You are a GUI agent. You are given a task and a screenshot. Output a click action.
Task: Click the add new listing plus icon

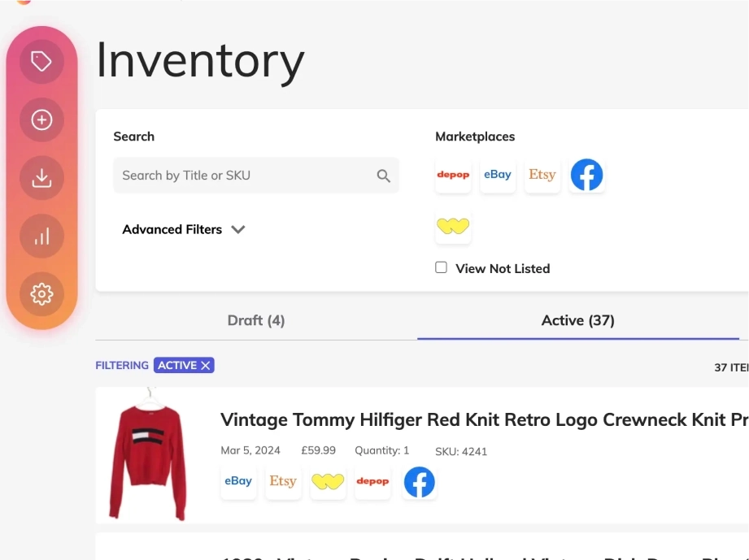(41, 119)
